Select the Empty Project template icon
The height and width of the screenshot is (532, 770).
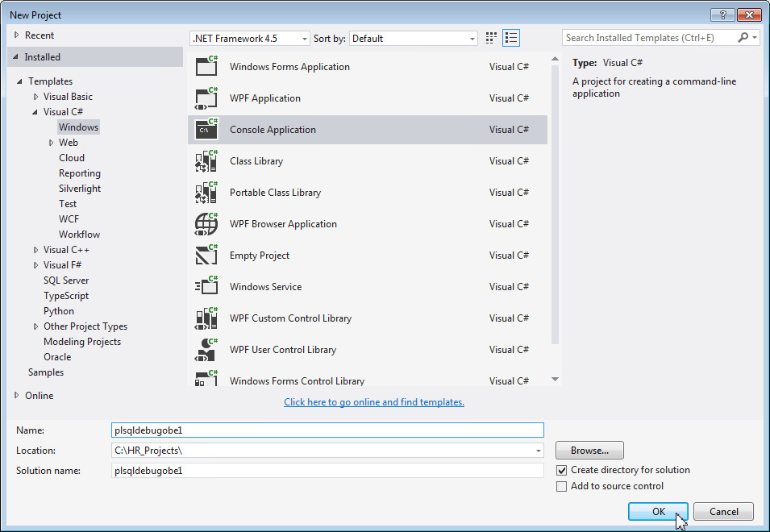[x=207, y=255]
